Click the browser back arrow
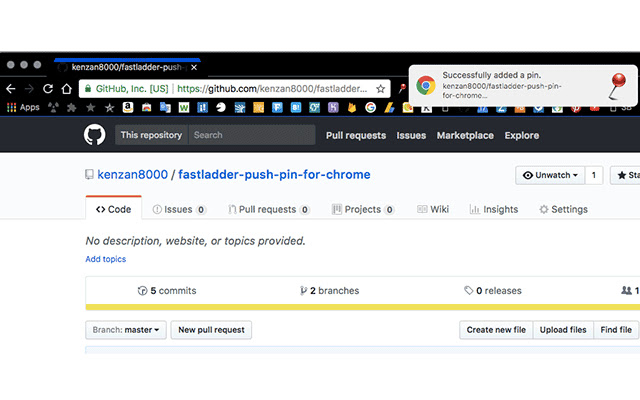Screen dimensions: 640x400 [x=11, y=88]
